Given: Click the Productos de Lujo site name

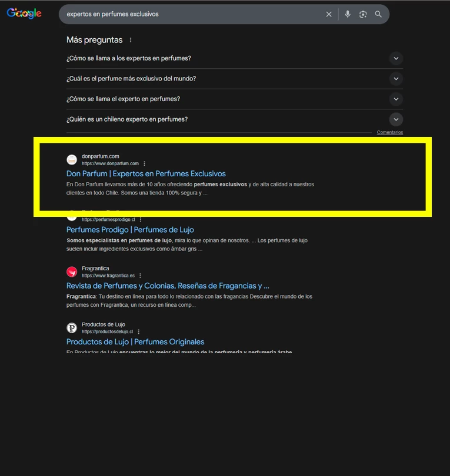Looking at the screenshot, I should [x=104, y=324].
